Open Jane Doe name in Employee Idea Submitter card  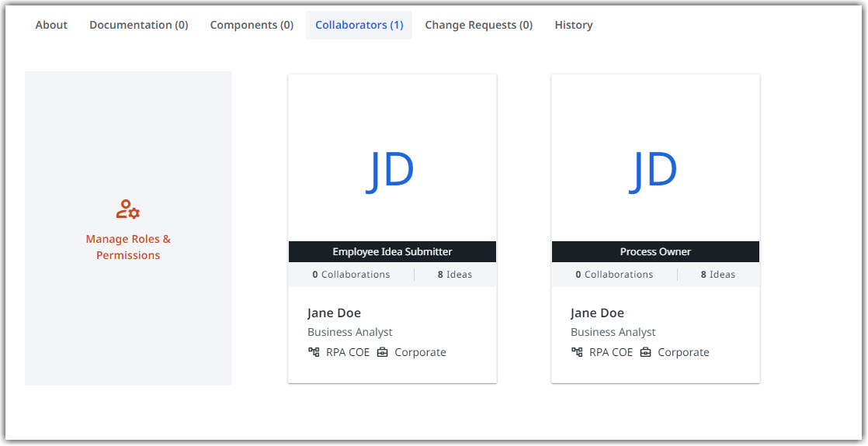point(335,313)
